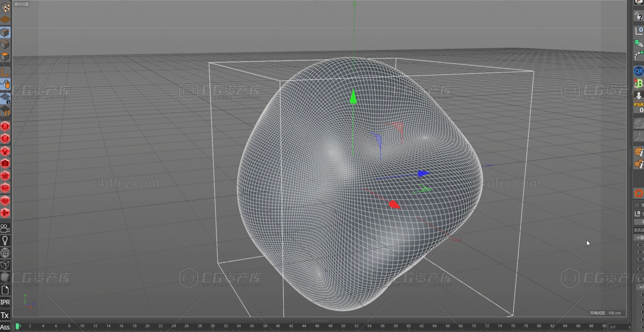Open the IPR live render button
Viewport: 644px width, 332px height.
click(x=5, y=302)
